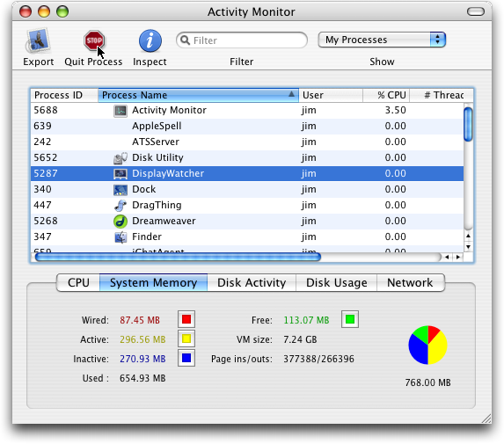Select the AppleSpell process row

point(247,127)
